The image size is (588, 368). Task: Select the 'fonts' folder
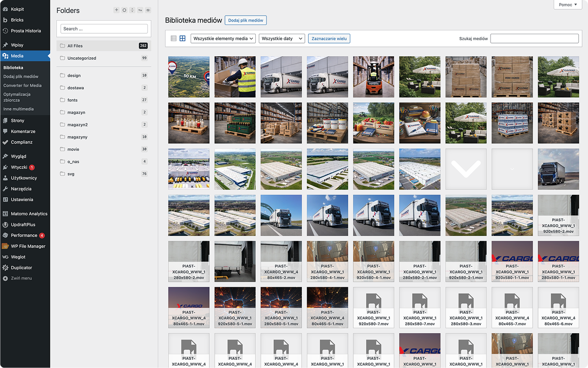pos(73,100)
